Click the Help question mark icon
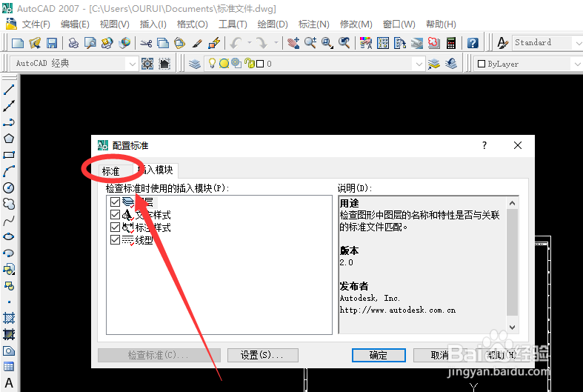The height and width of the screenshot is (392, 583). 473,43
